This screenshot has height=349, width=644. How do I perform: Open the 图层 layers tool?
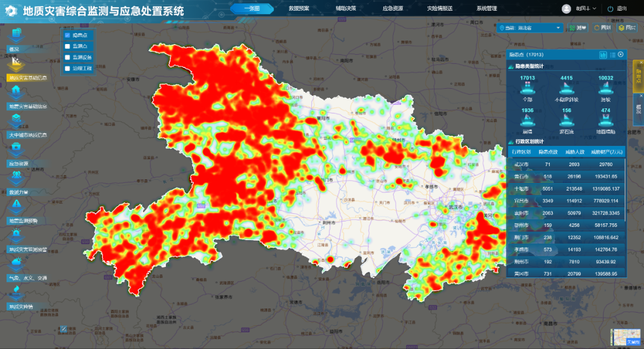coord(627,28)
